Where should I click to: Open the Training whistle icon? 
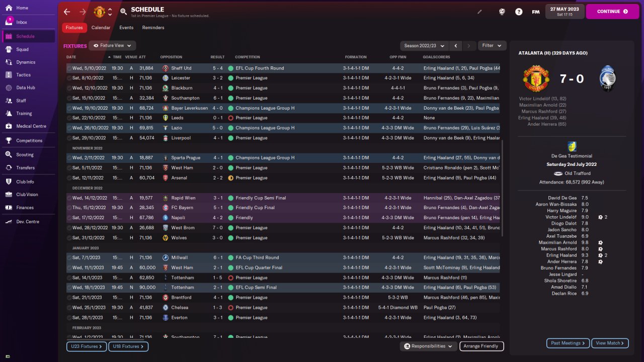[9, 114]
